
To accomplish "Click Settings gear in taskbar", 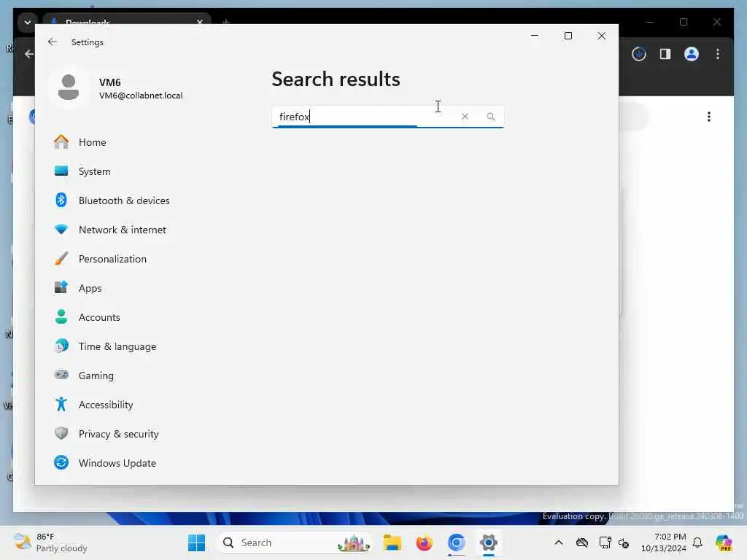I will [x=488, y=542].
